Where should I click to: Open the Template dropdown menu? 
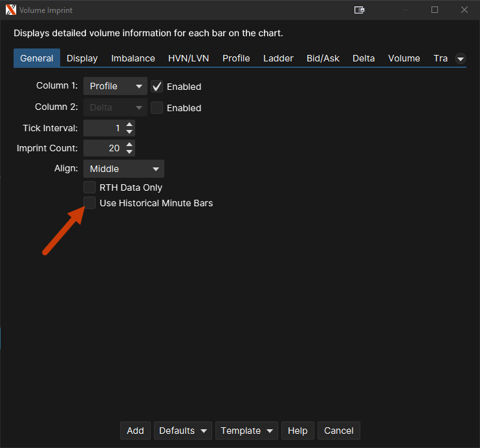tap(246, 431)
